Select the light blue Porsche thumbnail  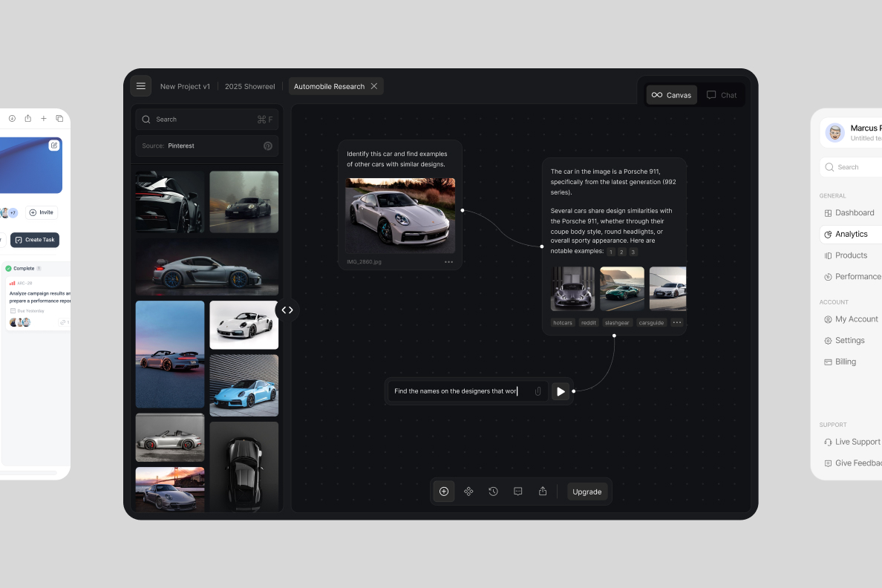click(244, 385)
